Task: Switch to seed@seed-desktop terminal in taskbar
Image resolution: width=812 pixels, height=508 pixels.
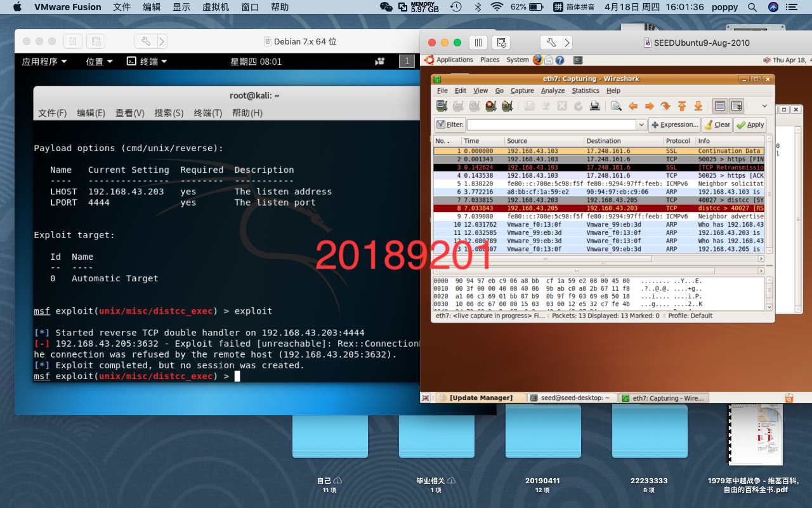Action: [572, 398]
